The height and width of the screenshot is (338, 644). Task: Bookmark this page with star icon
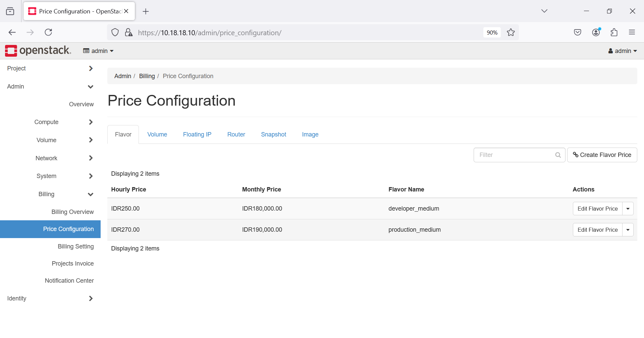511,33
